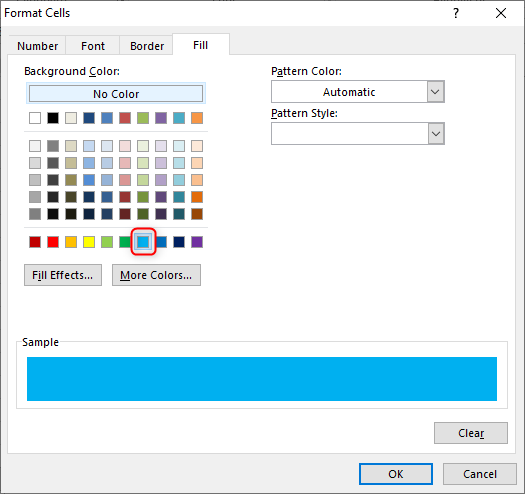Close the Format Cells dialog
Image resolution: width=525 pixels, height=494 pixels.
(x=501, y=13)
